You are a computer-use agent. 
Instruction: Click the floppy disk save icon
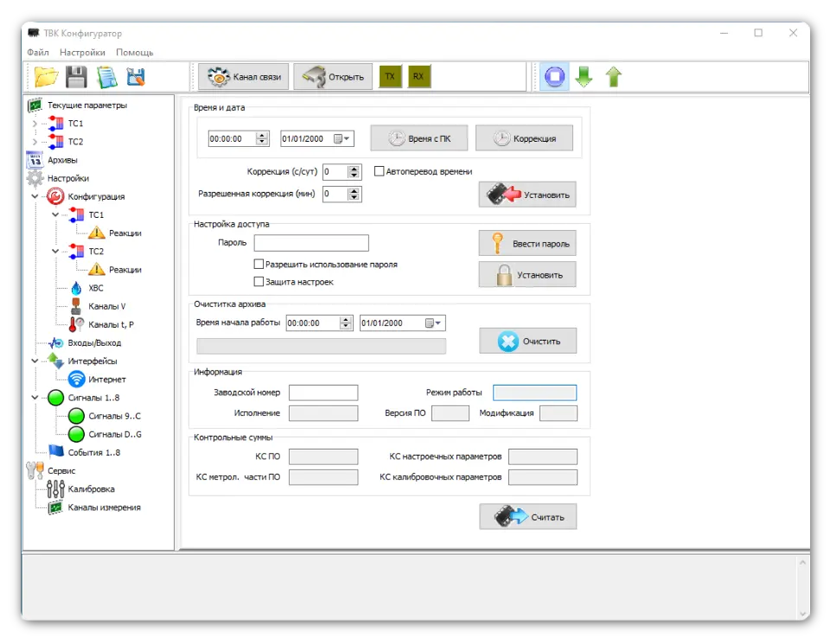pyautogui.click(x=77, y=77)
